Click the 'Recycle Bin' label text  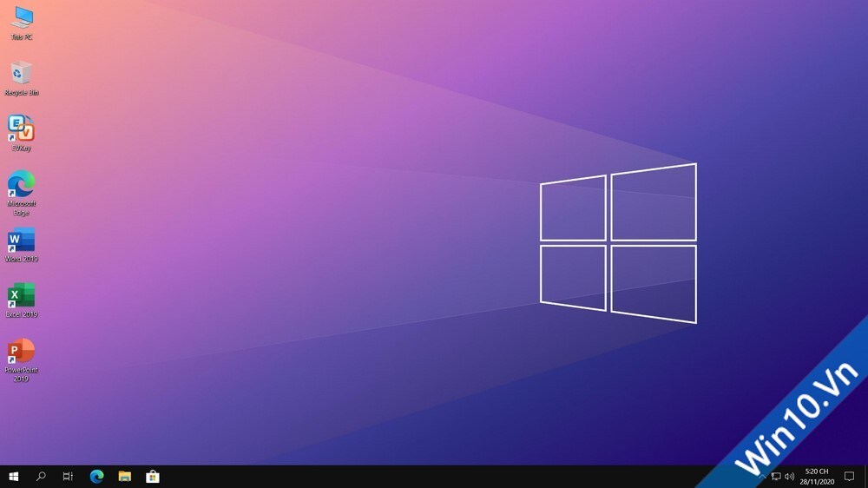point(22,93)
